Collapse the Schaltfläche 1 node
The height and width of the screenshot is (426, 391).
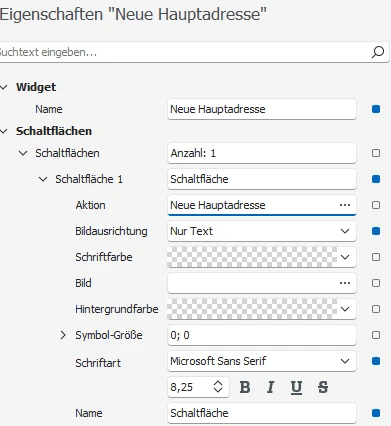pos(43,179)
